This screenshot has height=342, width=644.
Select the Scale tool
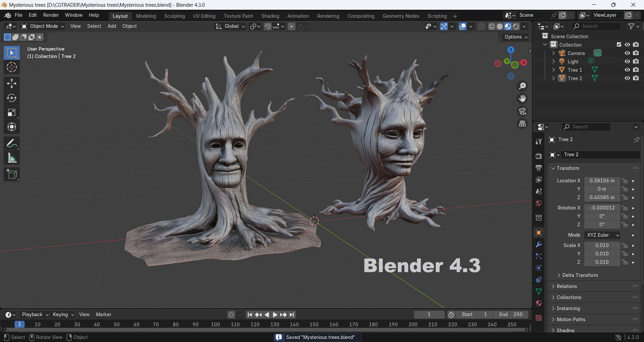(x=12, y=112)
